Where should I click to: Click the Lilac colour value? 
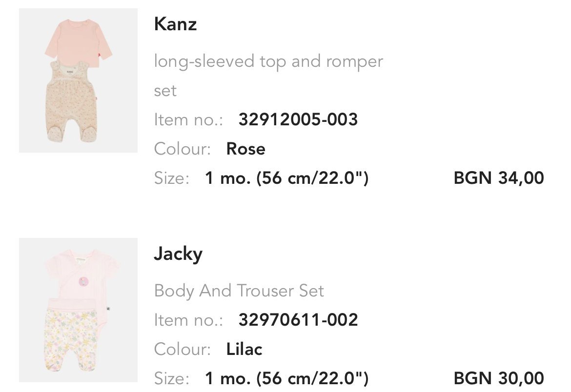click(x=245, y=349)
